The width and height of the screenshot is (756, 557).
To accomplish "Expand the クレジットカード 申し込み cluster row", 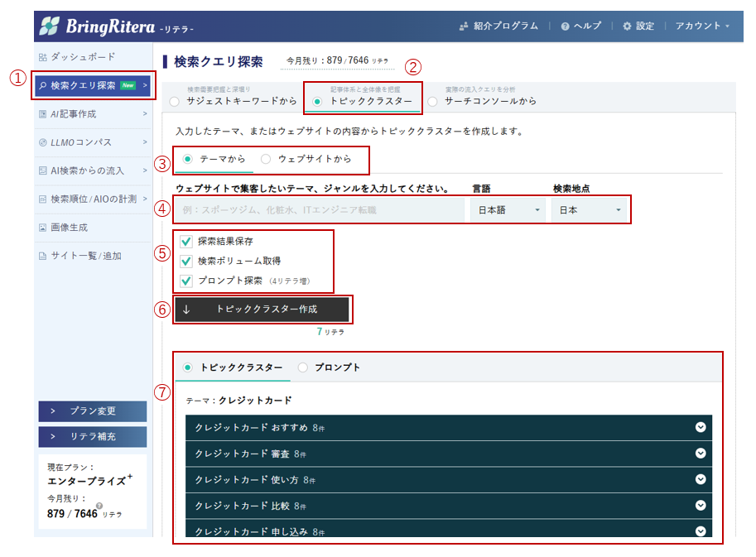I will [x=449, y=529].
